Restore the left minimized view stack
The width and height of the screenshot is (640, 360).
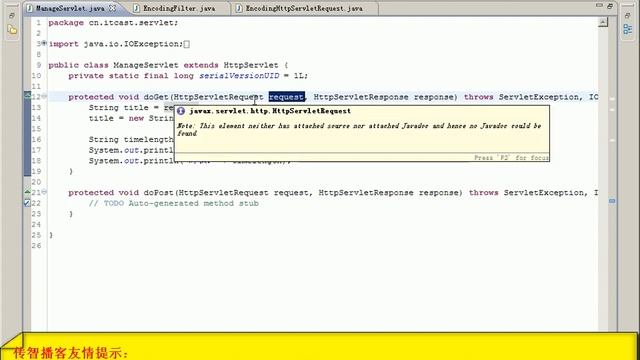12,16
